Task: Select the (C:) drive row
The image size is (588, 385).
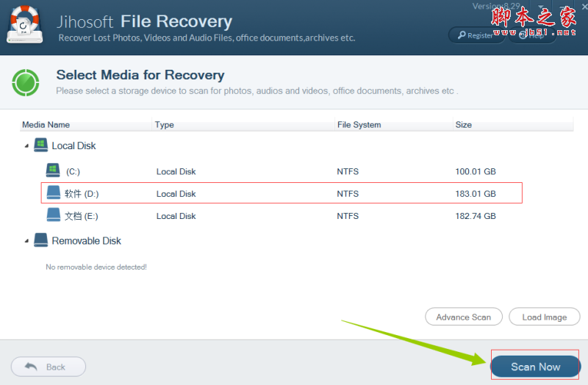Action: tap(282, 171)
